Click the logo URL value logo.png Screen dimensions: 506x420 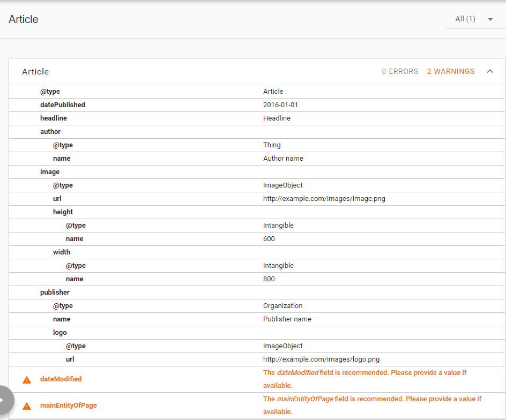(321, 359)
